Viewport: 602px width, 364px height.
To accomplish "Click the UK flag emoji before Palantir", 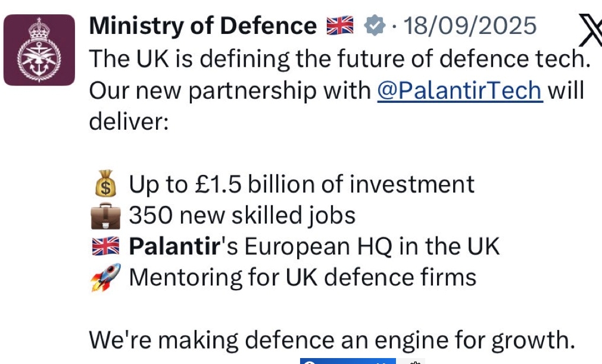I will pyautogui.click(x=105, y=247).
